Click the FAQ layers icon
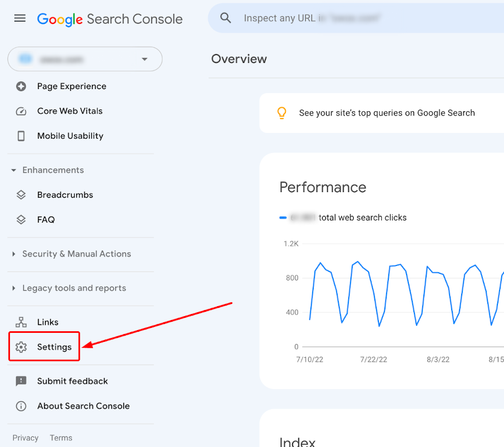 [x=21, y=220]
